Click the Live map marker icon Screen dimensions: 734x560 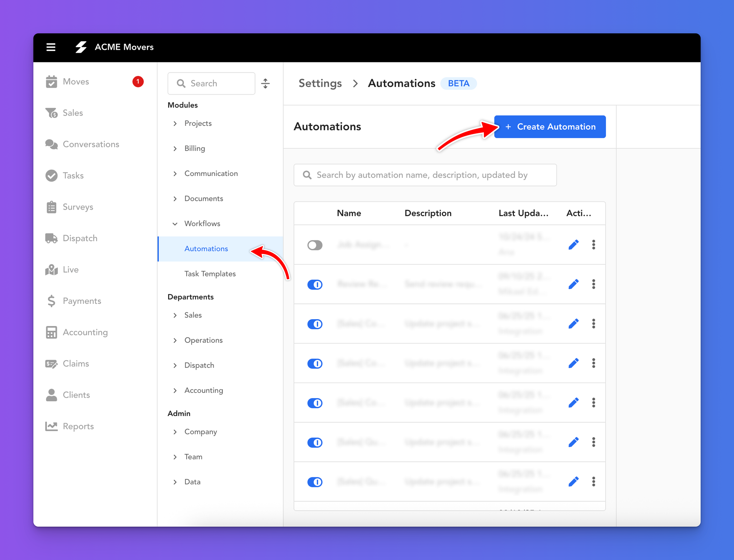[51, 269]
